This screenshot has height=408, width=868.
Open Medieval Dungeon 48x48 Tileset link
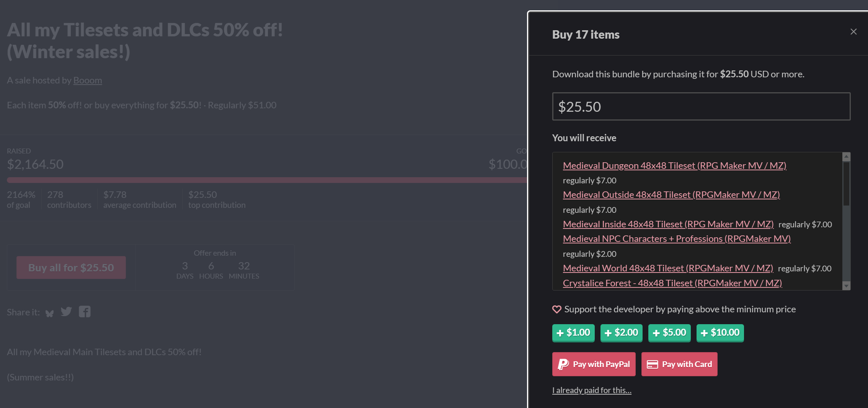coord(674,166)
